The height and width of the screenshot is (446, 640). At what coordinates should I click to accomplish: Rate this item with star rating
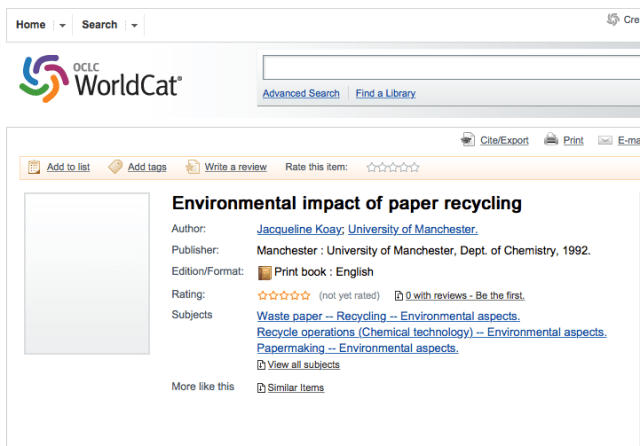click(x=392, y=167)
